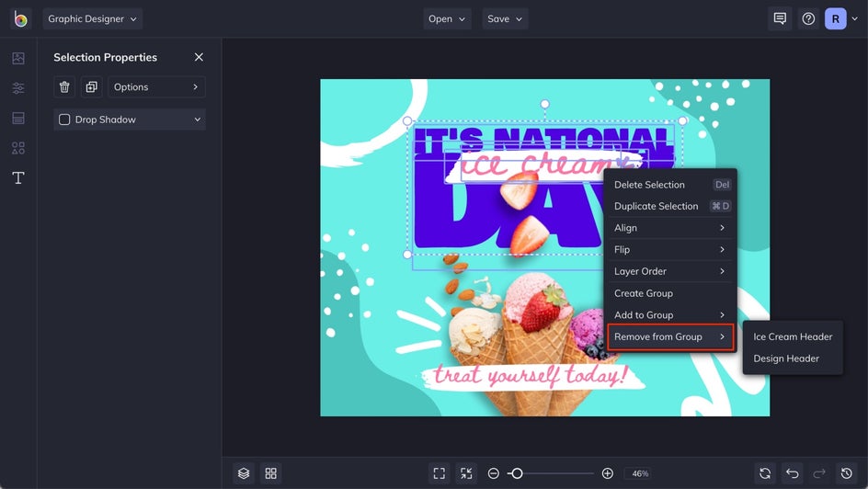This screenshot has height=489, width=868.
Task: Expand the Options submenu
Action: pyautogui.click(x=156, y=86)
